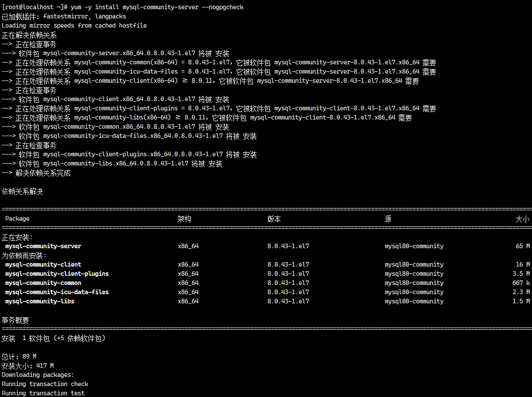532x397 pixels.
Task: Click line 'mysql-community-icu-data-files.x86_64.0.8.0.43-1.el7 将被 安装'
Action: click(x=129, y=136)
